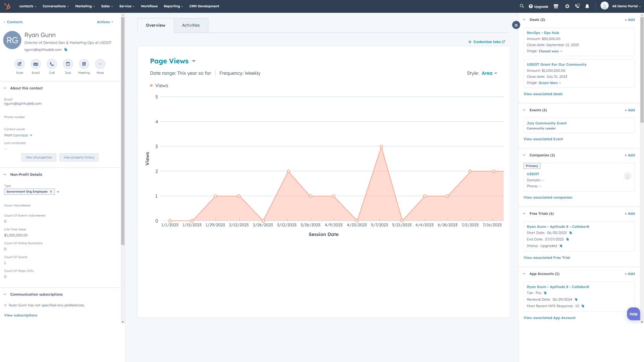Open the Conversations menu

coord(56,6)
